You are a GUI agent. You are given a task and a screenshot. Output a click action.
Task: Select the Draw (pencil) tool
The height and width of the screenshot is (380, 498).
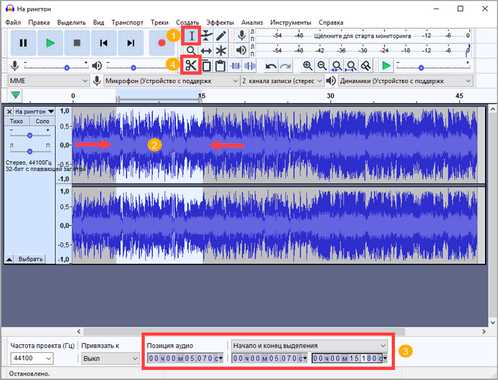221,36
